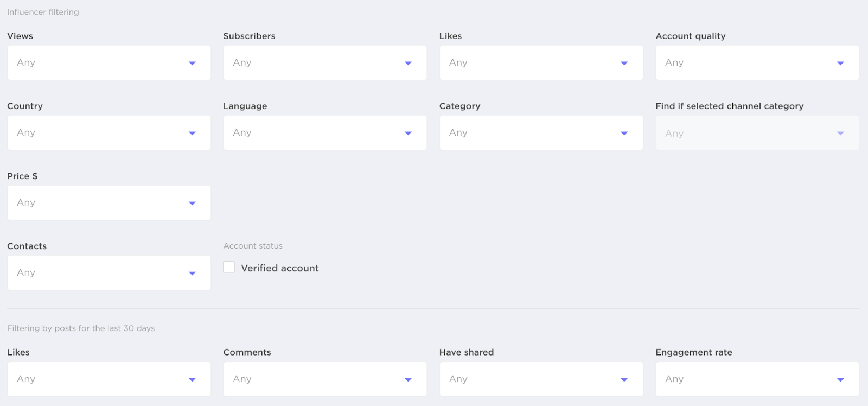Viewport: 868px width, 406px height.
Task: Click 'Filtering by posts for the last 30 days'
Action: (81, 328)
